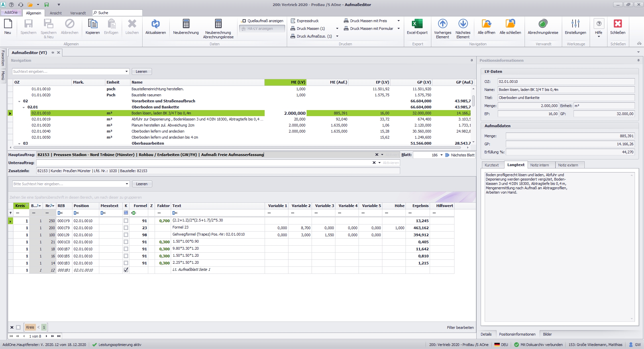Run Neuberechnung calculator icon
This screenshot has width=644, height=349.
[x=186, y=24]
